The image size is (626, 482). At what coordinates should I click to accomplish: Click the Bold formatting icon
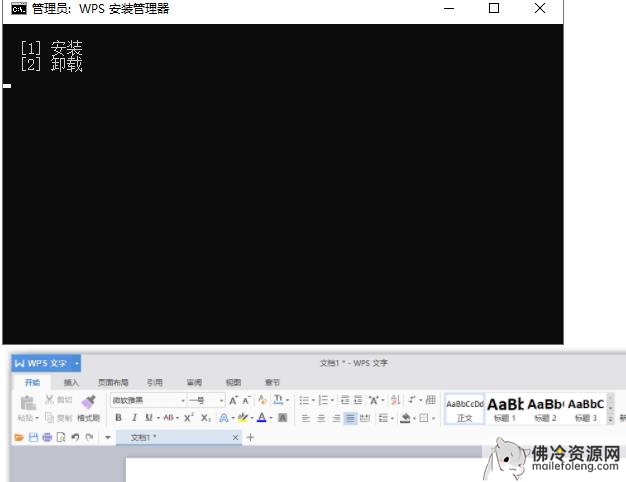[118, 418]
